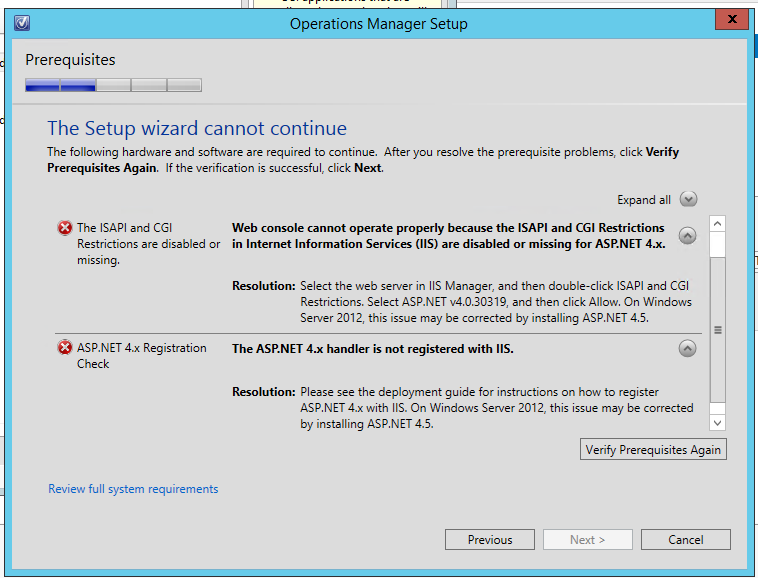The image size is (758, 578).
Task: Click the setup progress bar
Action: 114,85
